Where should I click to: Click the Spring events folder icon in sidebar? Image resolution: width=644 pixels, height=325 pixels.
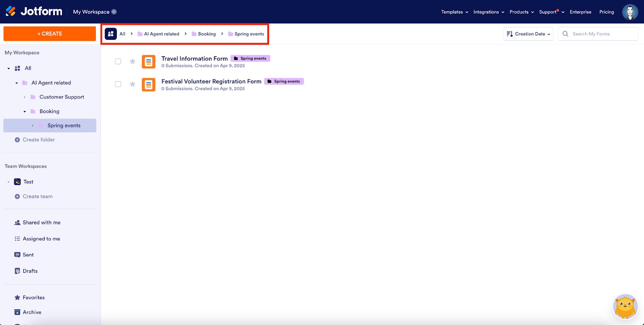click(x=41, y=125)
